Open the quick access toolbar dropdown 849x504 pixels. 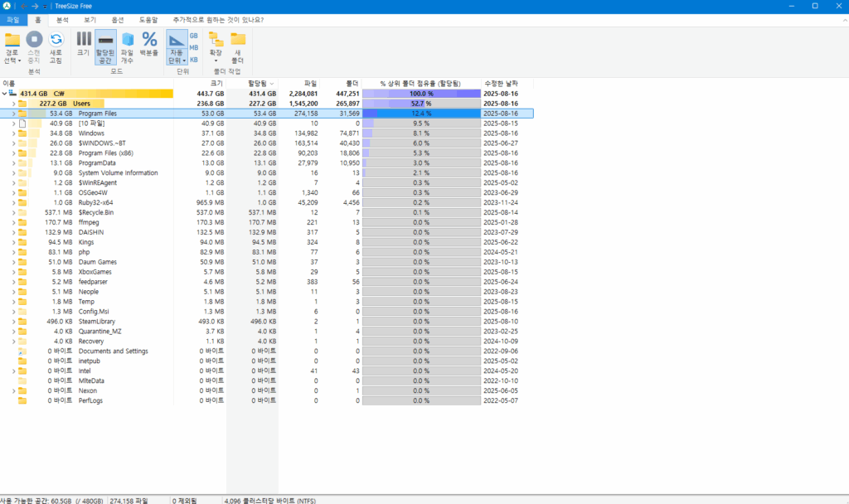pyautogui.click(x=45, y=7)
